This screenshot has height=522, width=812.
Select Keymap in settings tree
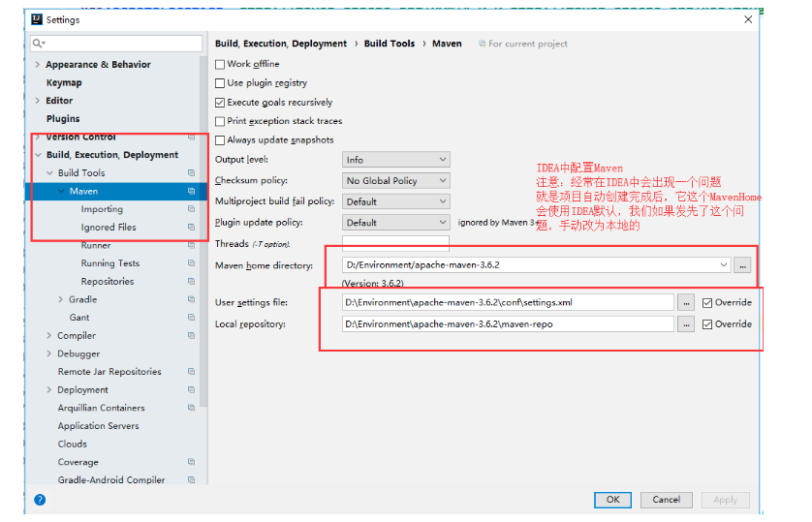pyautogui.click(x=64, y=82)
